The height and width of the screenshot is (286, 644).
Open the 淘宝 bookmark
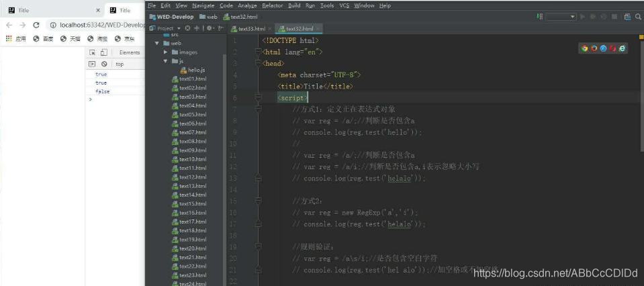tap(97, 38)
